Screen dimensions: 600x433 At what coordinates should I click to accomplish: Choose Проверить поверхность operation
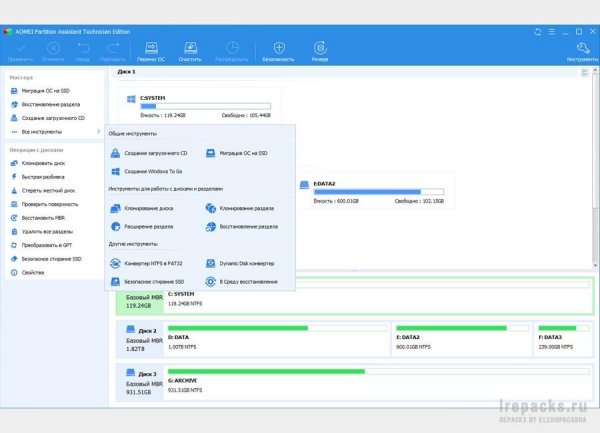coord(44,204)
